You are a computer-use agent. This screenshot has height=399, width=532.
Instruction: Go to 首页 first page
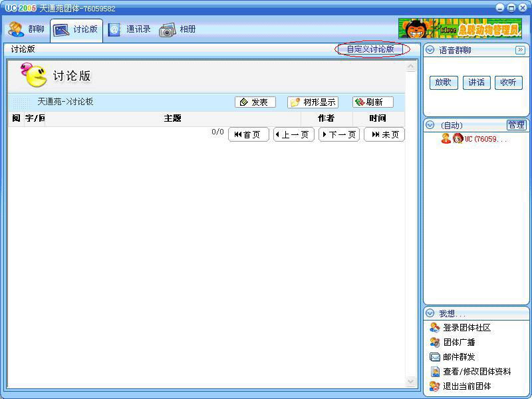tap(248, 134)
